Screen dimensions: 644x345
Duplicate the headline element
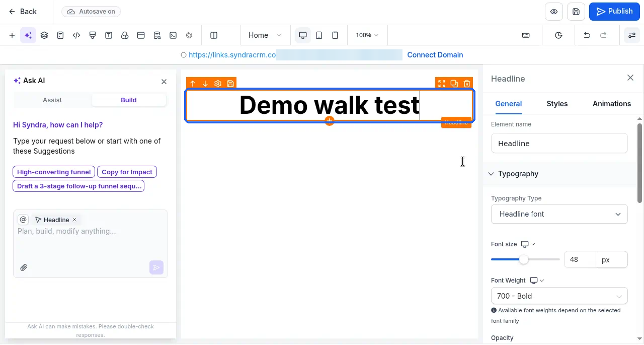click(x=454, y=84)
